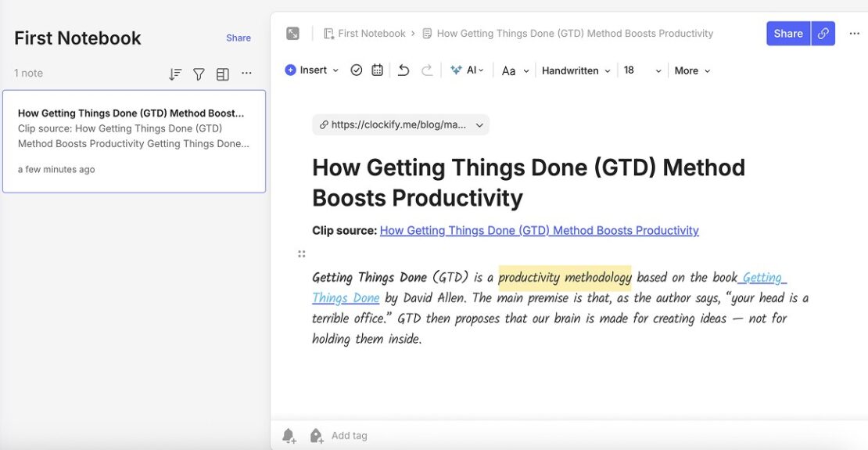Insert a task with the checkmark circle icon

pos(357,70)
